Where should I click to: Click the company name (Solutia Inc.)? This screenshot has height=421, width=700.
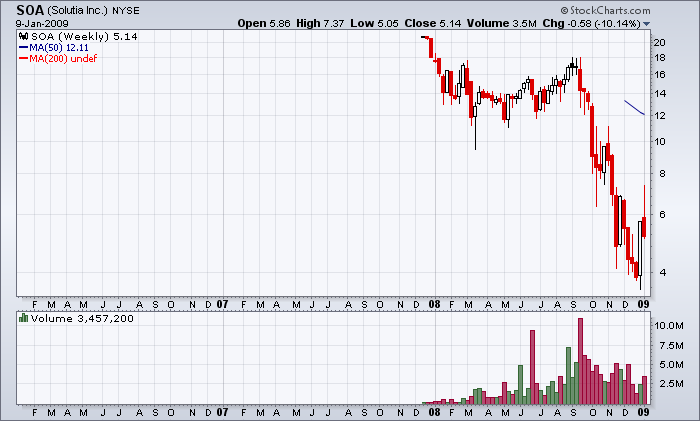(x=78, y=10)
